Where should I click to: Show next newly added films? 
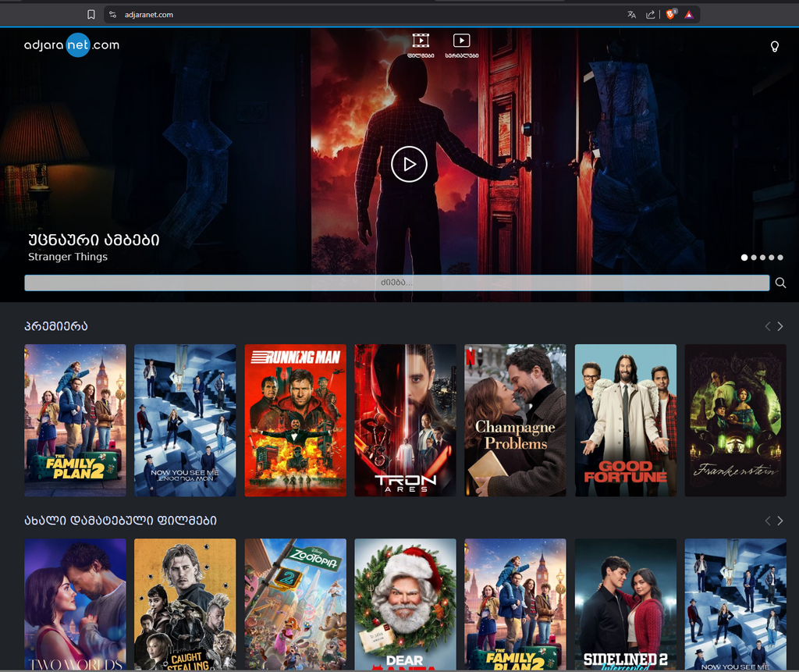[780, 521]
